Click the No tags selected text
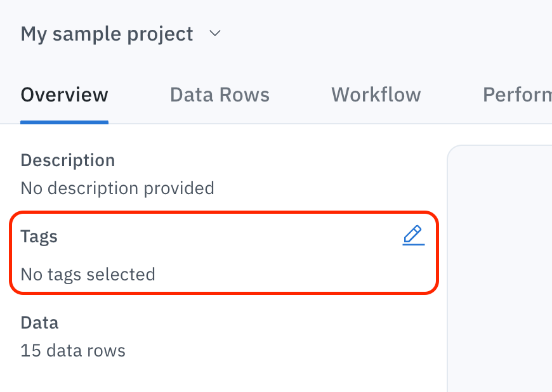Image resolution: width=552 pixels, height=392 pixels. [88, 275]
